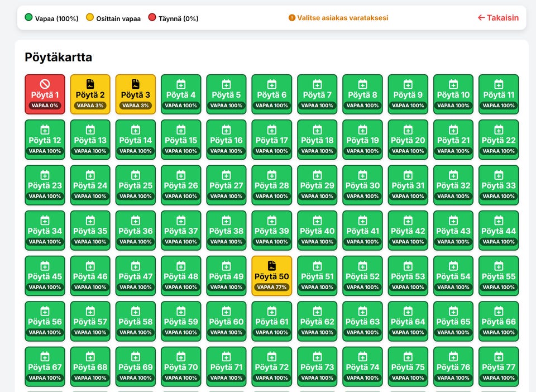Click the calendar-plus icon on Pöytä 17
Viewport: 536px width, 392px height.
[272, 130]
